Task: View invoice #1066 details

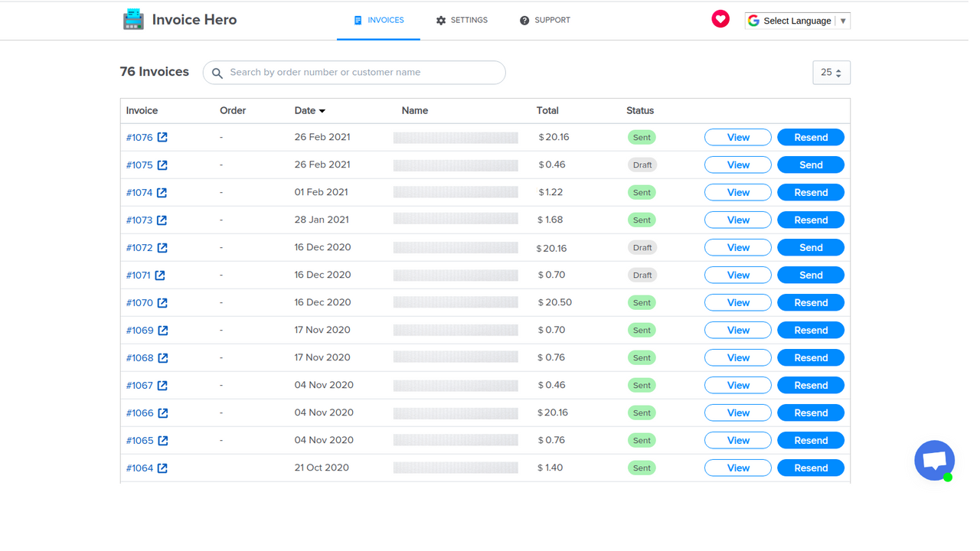Action: (x=737, y=412)
